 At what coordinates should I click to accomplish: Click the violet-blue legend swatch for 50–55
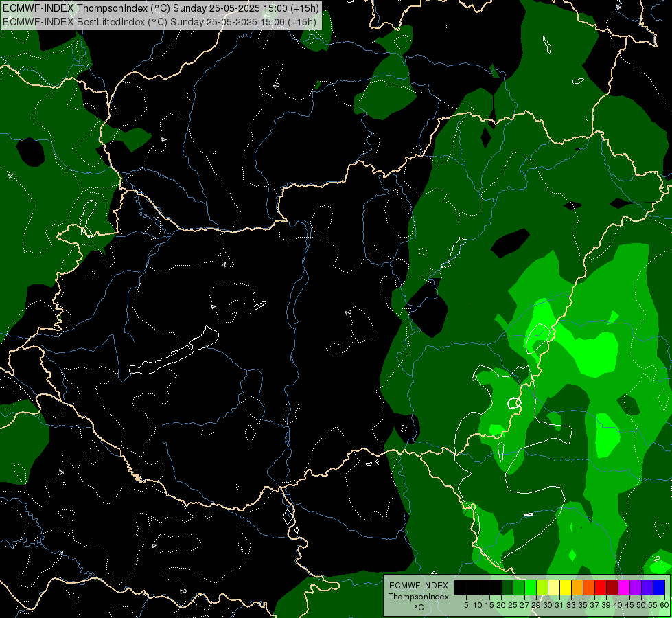coord(647,587)
